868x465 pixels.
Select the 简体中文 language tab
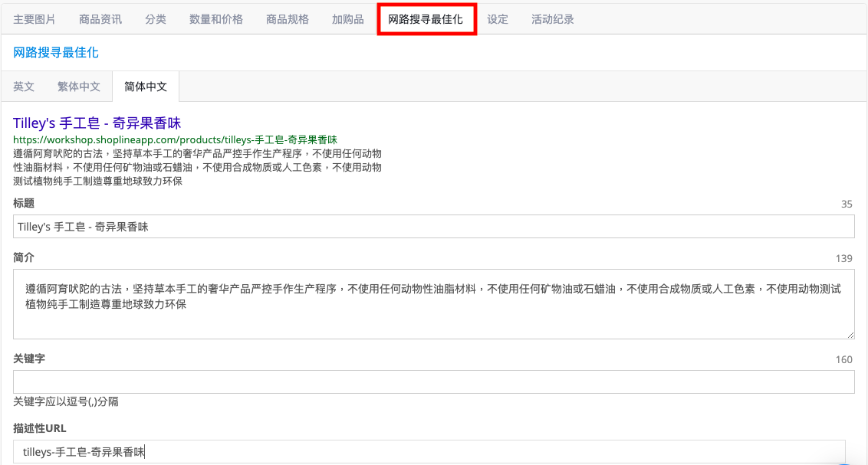[146, 87]
